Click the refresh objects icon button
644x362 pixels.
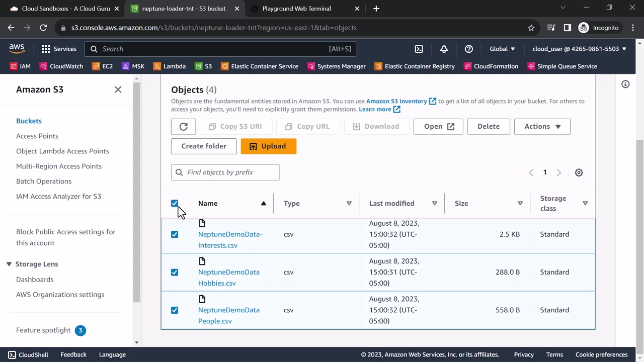click(x=183, y=127)
